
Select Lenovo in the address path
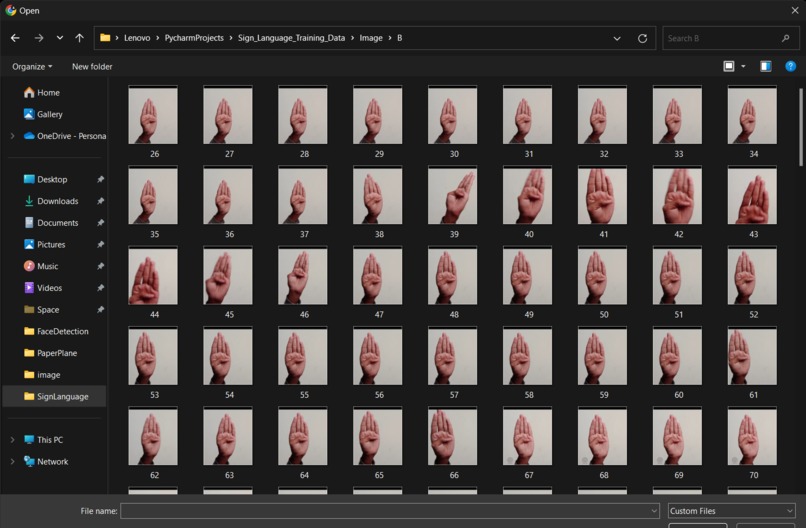(137, 38)
